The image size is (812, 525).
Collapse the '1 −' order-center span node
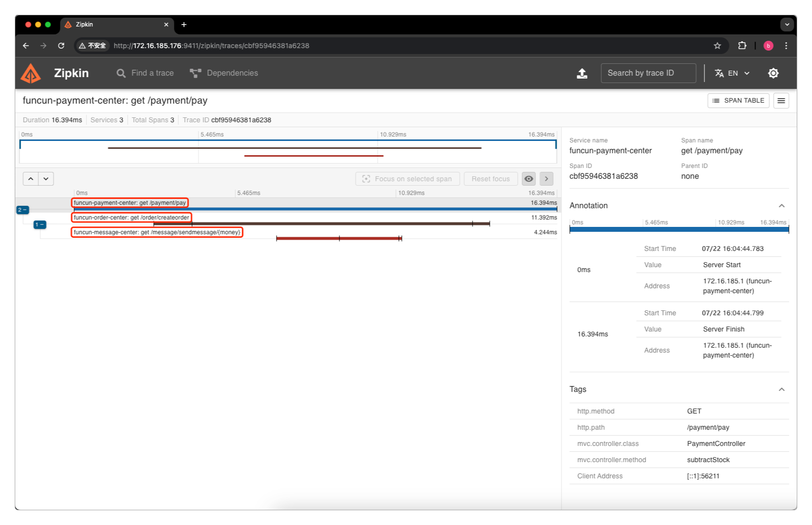tap(40, 224)
